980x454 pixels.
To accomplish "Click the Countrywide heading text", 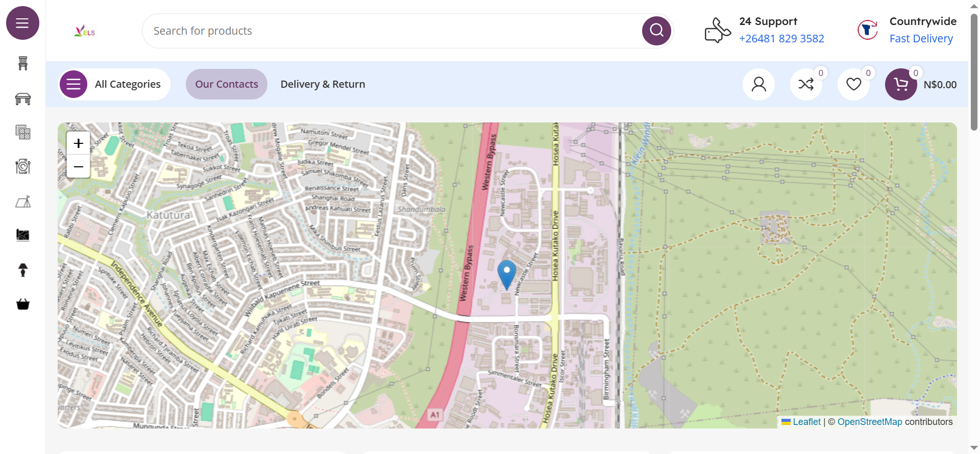I will (x=923, y=21).
